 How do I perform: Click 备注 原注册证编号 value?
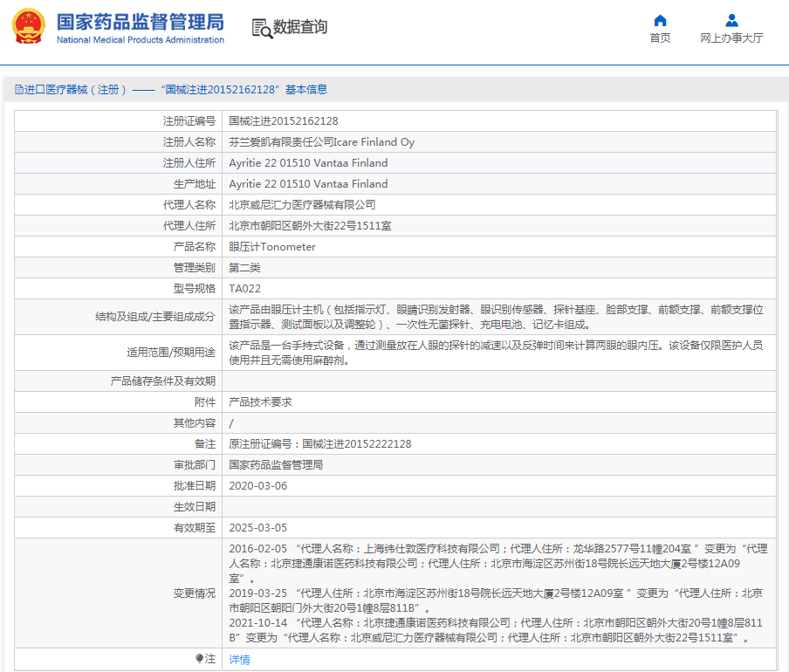coord(320,444)
